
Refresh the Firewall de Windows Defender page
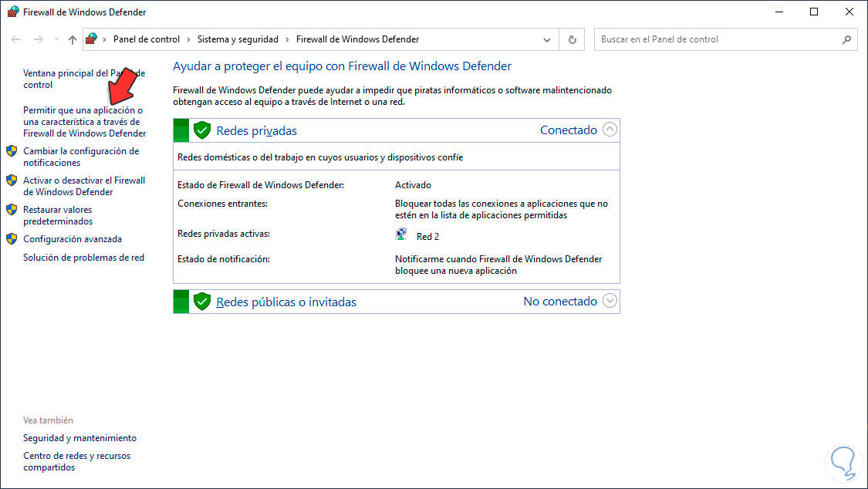pyautogui.click(x=572, y=40)
